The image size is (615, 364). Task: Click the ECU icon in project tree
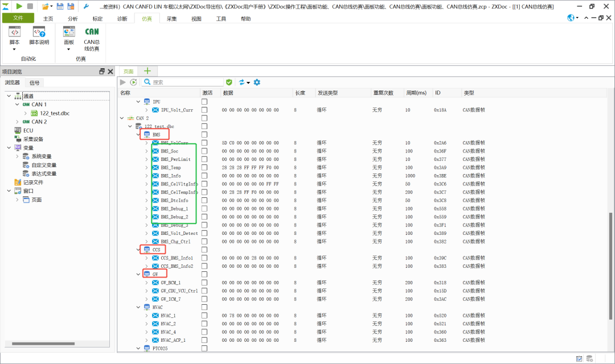pyautogui.click(x=18, y=130)
